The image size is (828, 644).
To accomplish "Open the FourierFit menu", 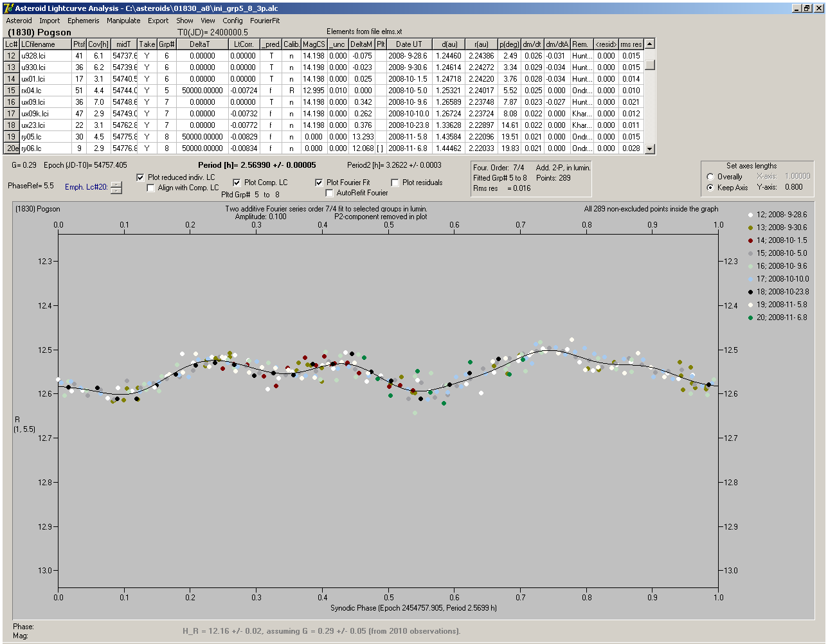I will pos(265,21).
